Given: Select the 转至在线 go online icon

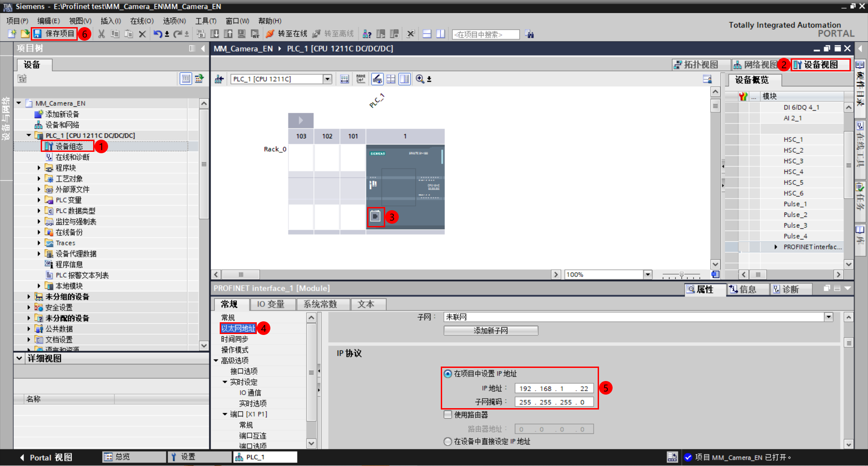Looking at the screenshot, I should pyautogui.click(x=270, y=33).
